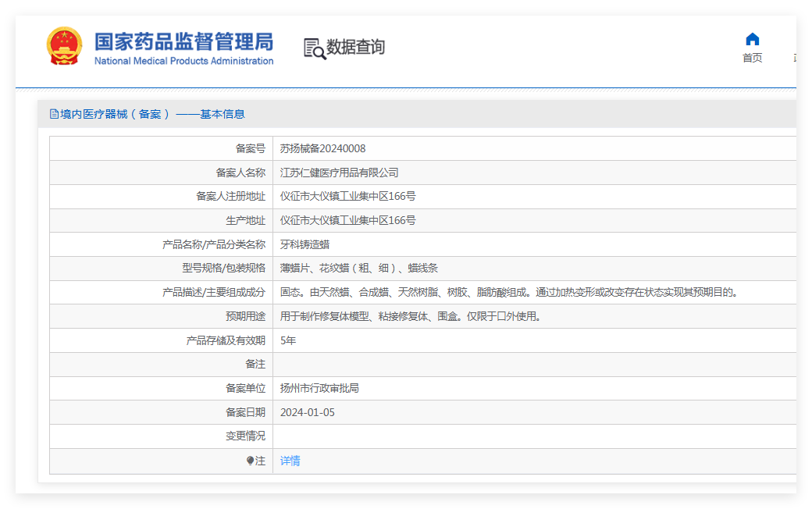This screenshot has width=812, height=509.
Task: Select company name 江苏仁健医疗用品有限公司
Action: tap(339, 173)
